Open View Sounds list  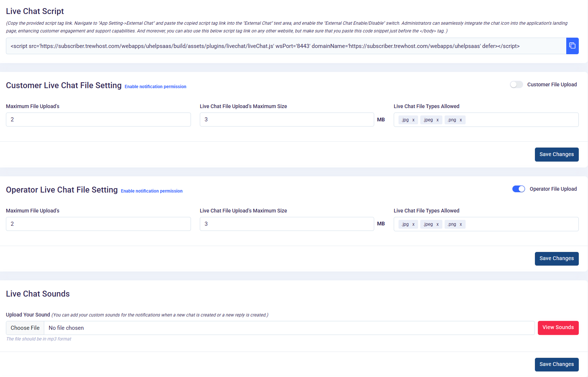558,328
